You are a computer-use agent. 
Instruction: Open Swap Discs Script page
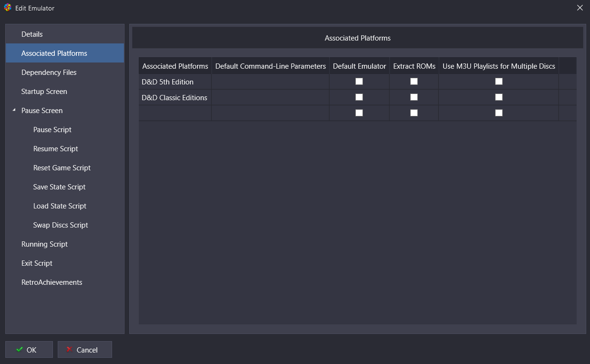(65, 225)
